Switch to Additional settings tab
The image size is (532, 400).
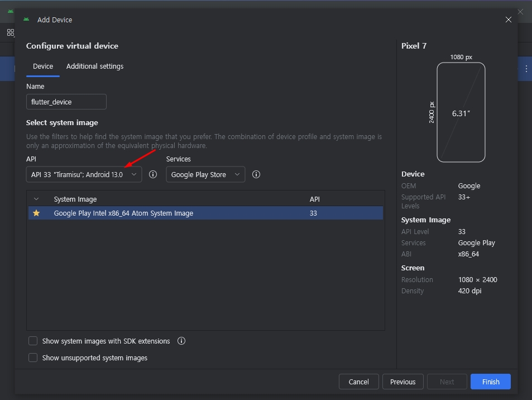pyautogui.click(x=95, y=66)
